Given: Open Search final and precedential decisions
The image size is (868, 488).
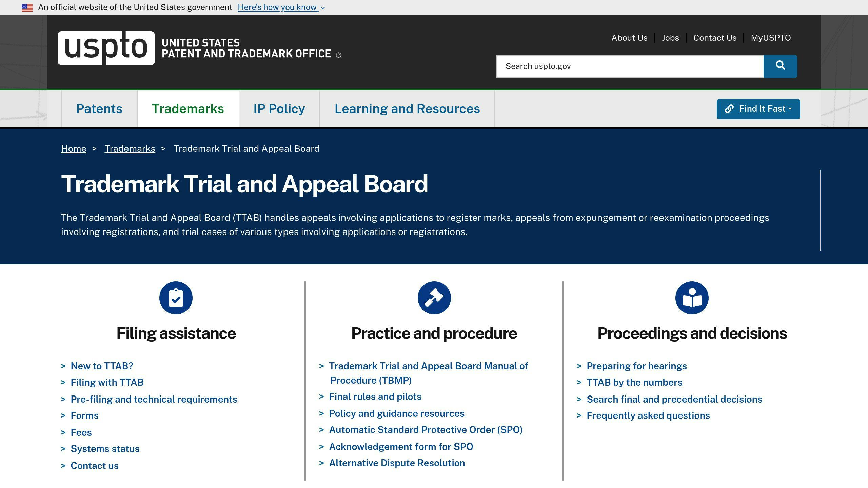Looking at the screenshot, I should pyautogui.click(x=674, y=399).
